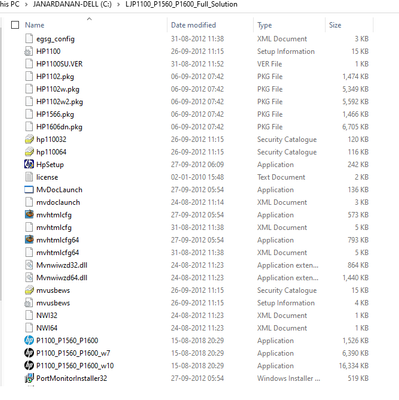Select the HP1606dn.pkg file icon
Screen dimensions: 399x400
[x=29, y=127]
